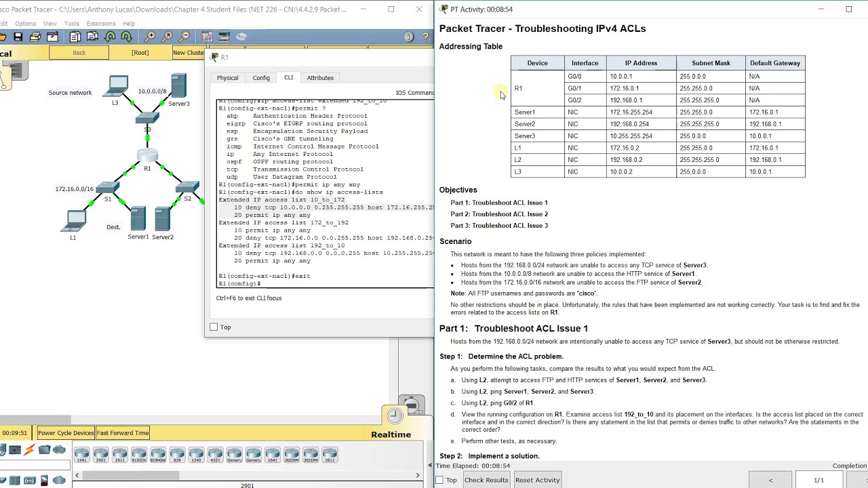868x488 pixels.
Task: Switch to the CLI tab in R1
Action: click(x=289, y=78)
